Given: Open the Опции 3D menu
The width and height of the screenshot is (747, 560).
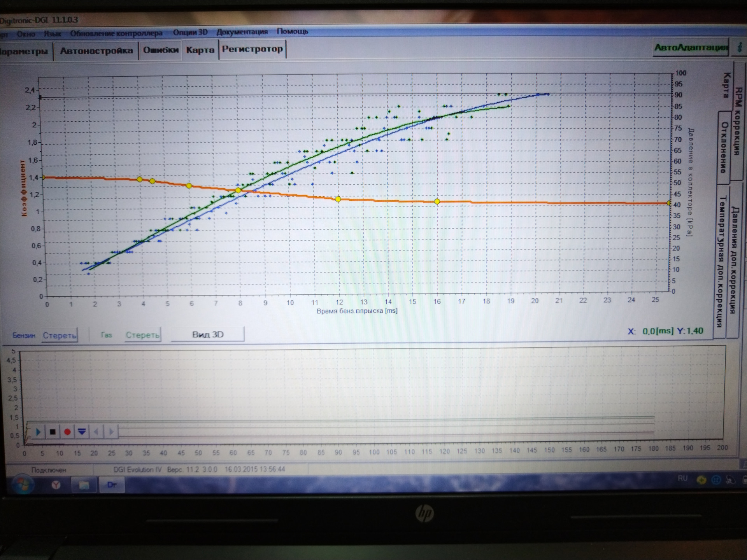Looking at the screenshot, I should click(190, 32).
